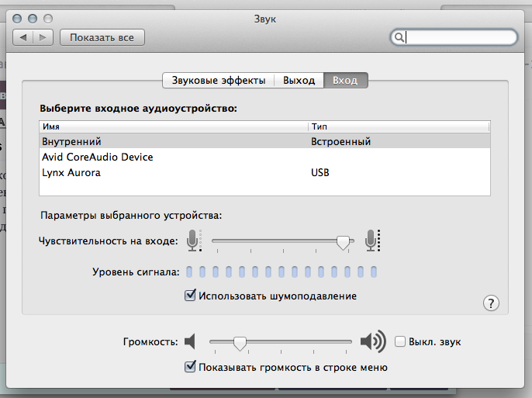Minimize the Звук window

click(33, 19)
